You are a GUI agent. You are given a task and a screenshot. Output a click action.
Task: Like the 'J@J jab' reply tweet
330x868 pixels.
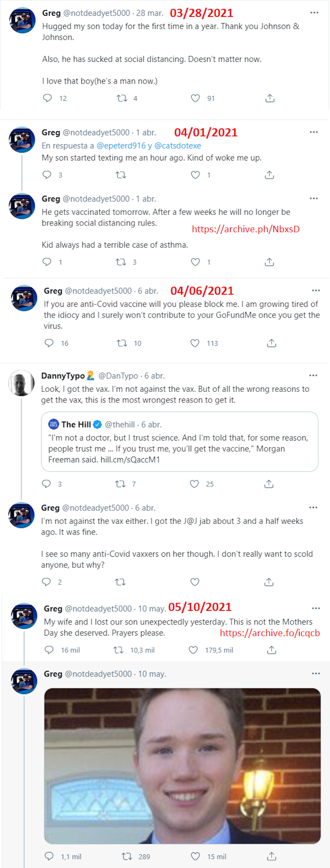point(195,582)
